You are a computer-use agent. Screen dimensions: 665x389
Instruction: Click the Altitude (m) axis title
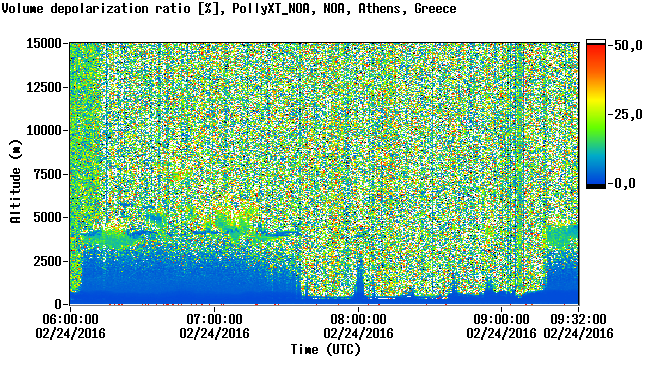pos(16,182)
